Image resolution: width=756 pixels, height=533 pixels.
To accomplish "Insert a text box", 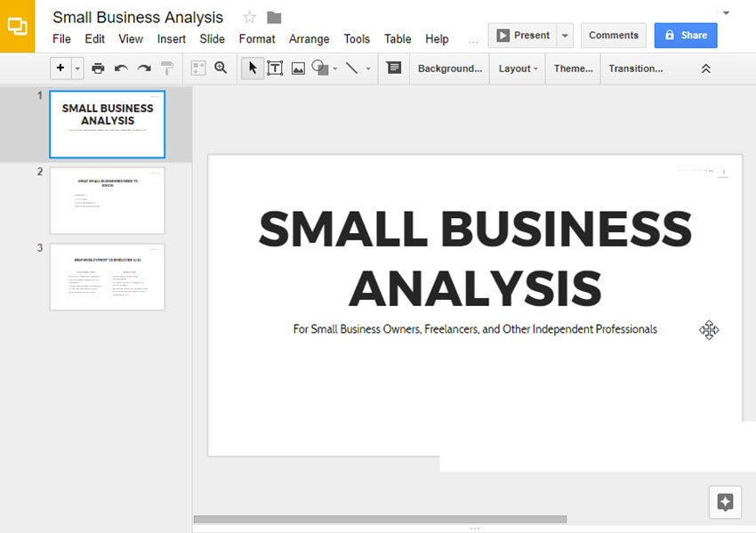I will (x=275, y=68).
